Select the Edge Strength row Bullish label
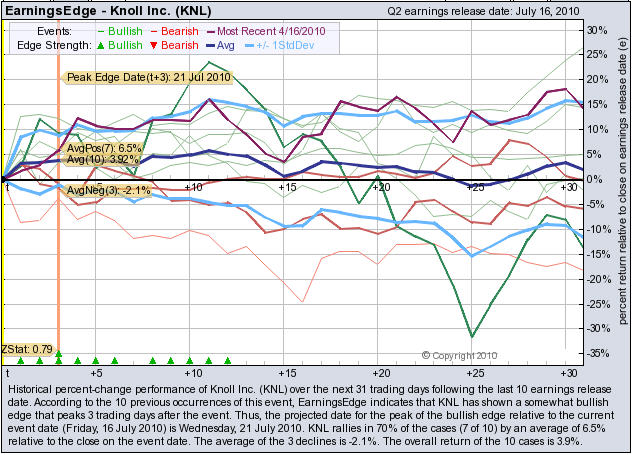The width and height of the screenshot is (633, 455). 125,45
